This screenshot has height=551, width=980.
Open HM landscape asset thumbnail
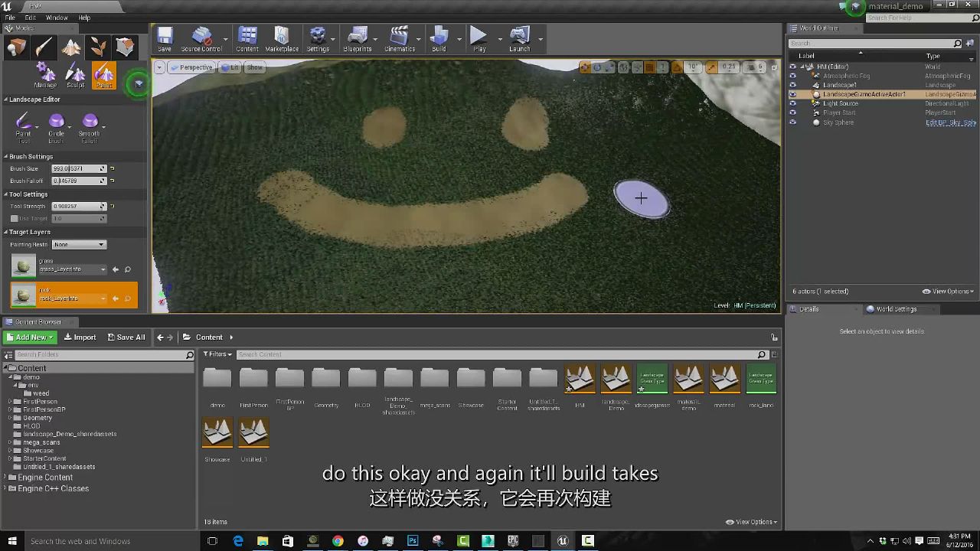pos(580,379)
